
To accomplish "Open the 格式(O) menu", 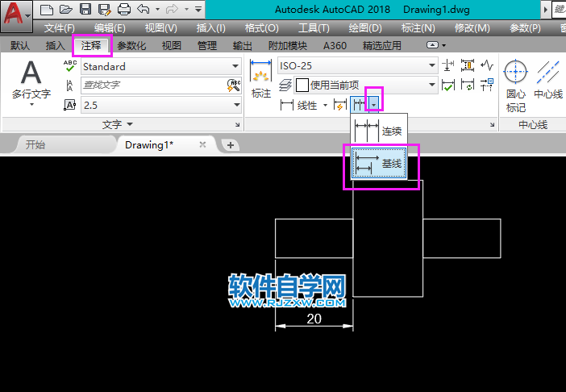I will (x=262, y=27).
